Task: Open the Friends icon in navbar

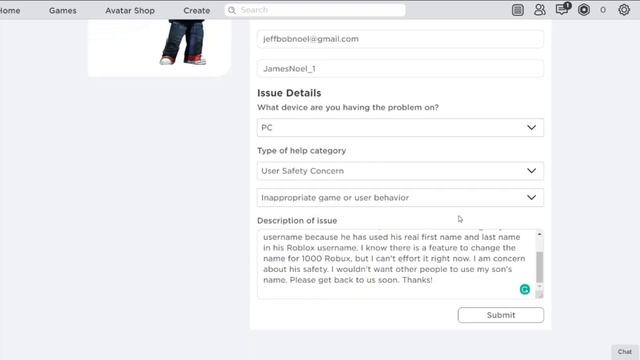Action: click(x=540, y=10)
